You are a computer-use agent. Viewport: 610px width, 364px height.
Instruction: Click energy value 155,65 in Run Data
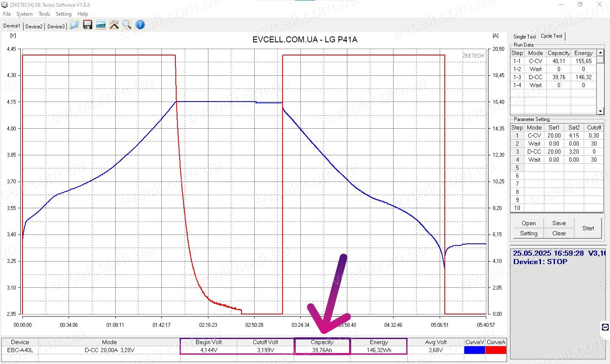pos(583,61)
